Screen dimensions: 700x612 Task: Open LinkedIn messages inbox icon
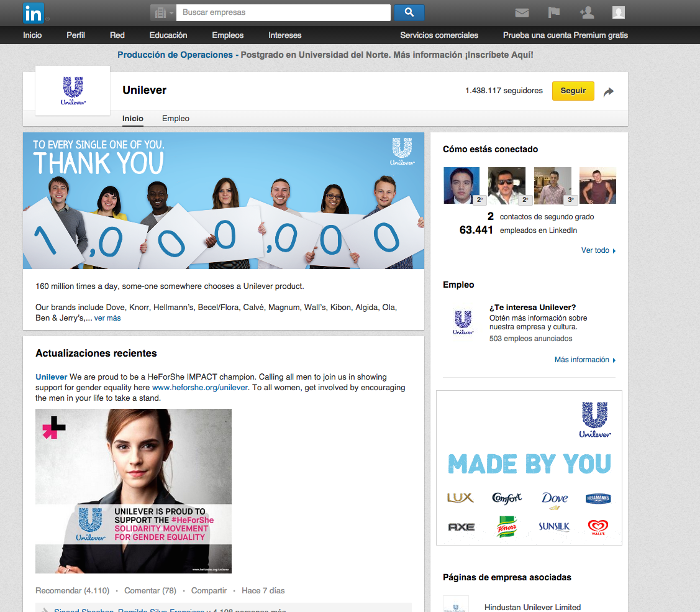(522, 12)
